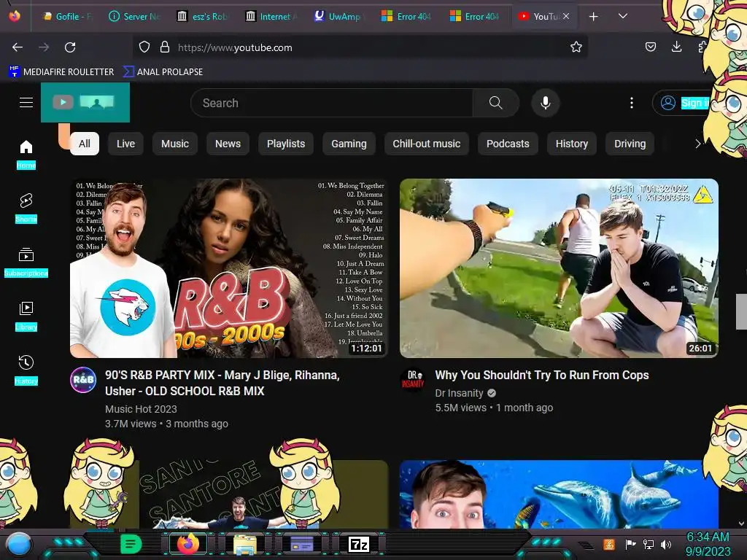
Task: Select the History category chip
Action: [572, 144]
